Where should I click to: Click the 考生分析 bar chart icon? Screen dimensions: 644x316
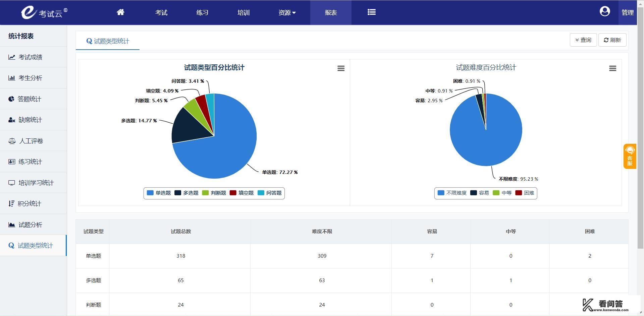click(12, 78)
